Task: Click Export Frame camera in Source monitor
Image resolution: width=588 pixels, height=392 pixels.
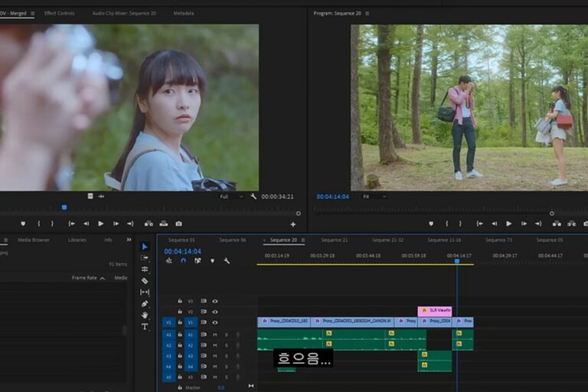Action: click(178, 224)
